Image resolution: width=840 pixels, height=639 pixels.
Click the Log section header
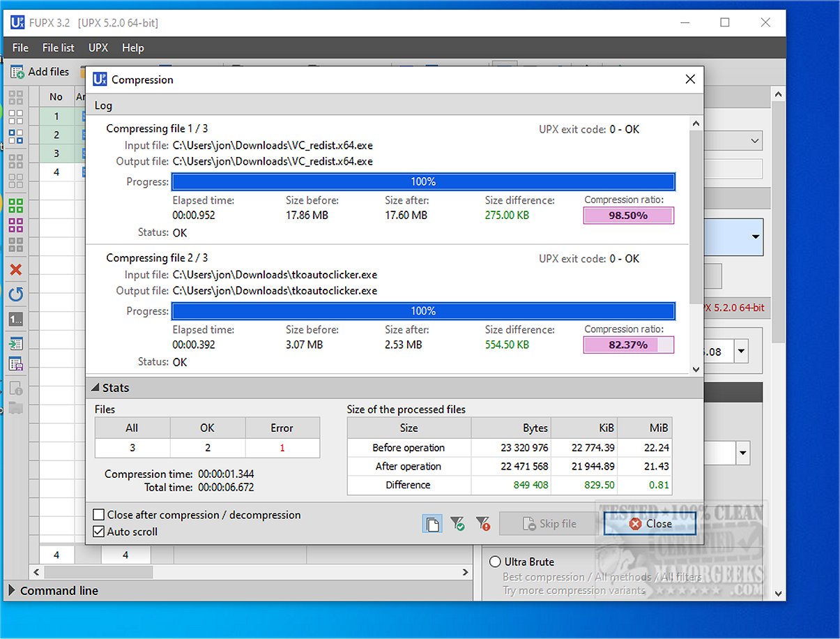pyautogui.click(x=395, y=105)
